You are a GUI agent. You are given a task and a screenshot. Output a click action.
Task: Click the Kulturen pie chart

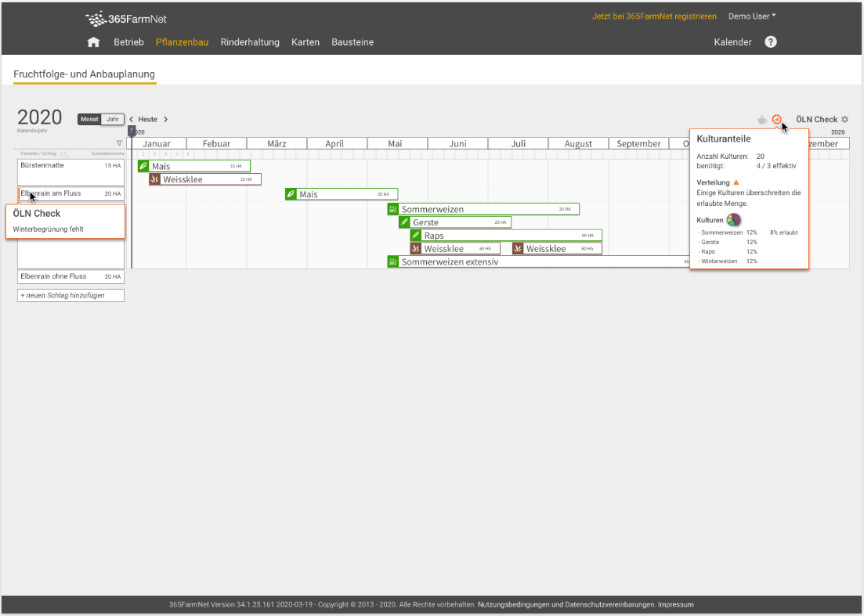click(x=733, y=220)
